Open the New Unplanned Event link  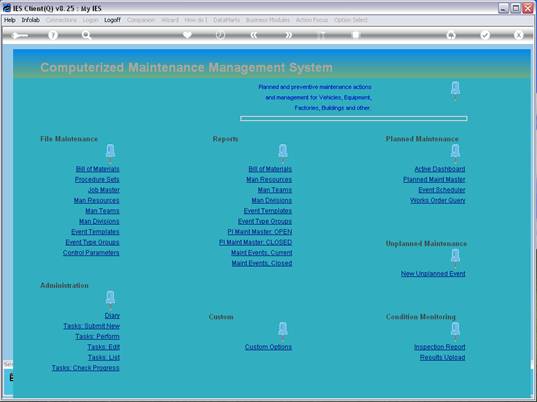(x=433, y=274)
